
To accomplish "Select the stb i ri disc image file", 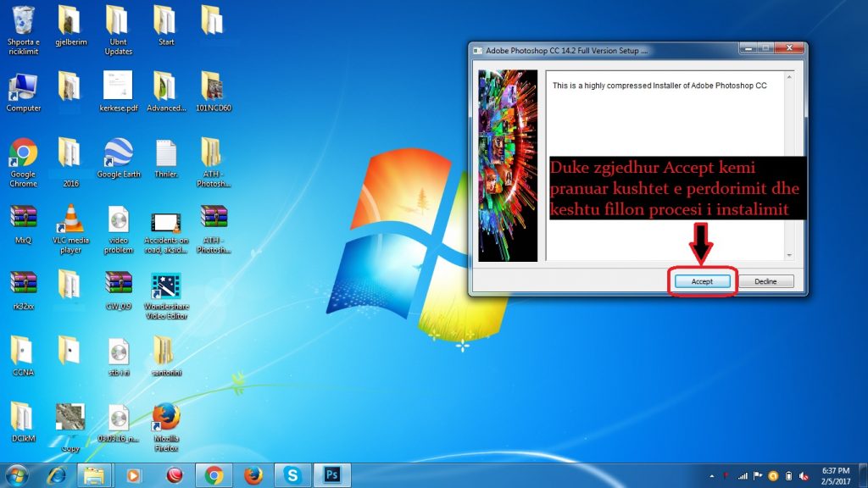I will [119, 357].
